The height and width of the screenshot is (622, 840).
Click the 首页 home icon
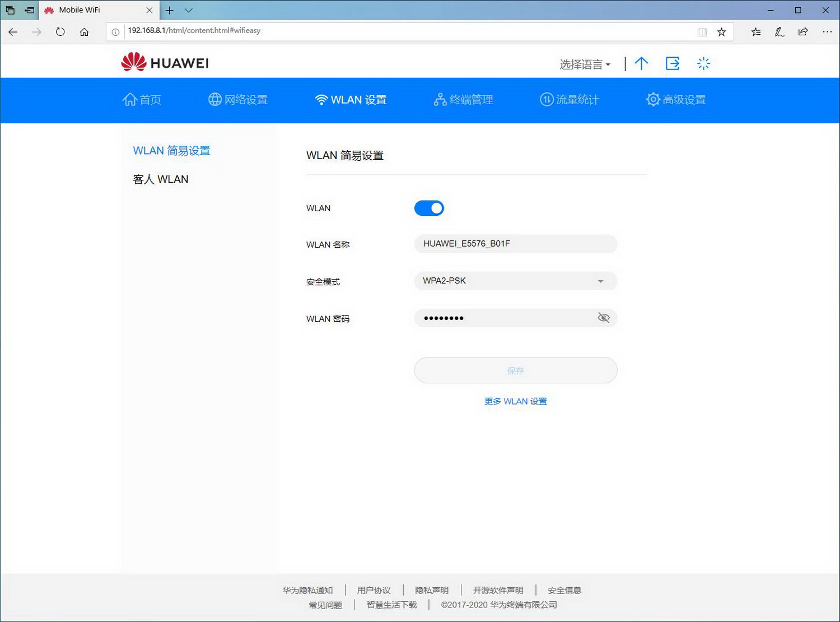[129, 99]
